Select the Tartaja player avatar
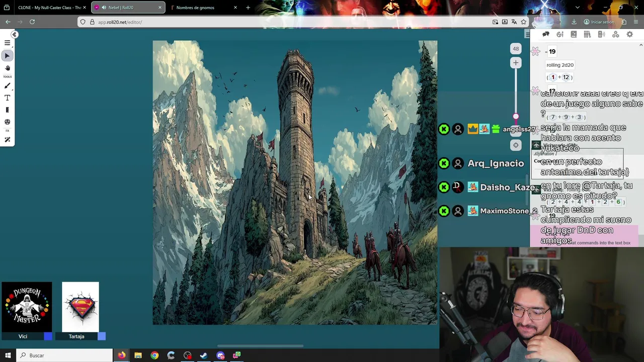 80,307
